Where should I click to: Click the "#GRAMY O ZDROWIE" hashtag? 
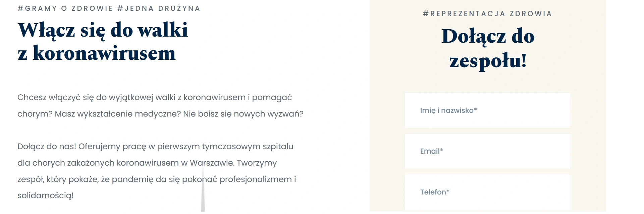pos(65,8)
